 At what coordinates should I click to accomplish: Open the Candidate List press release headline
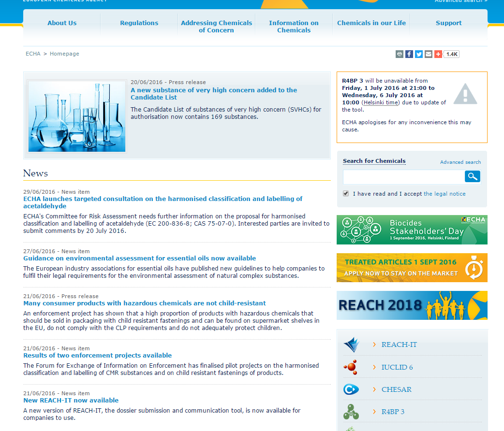[x=214, y=93]
